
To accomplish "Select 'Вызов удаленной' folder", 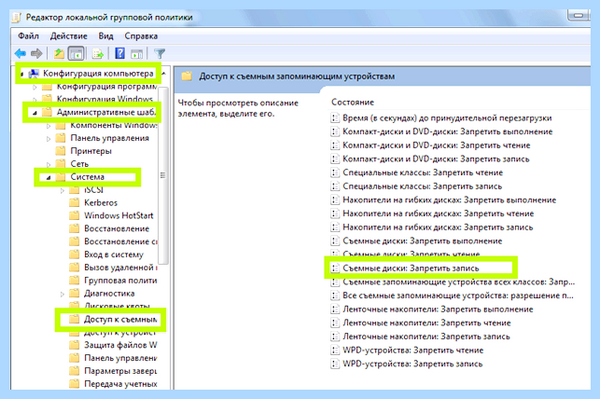I will 121,267.
